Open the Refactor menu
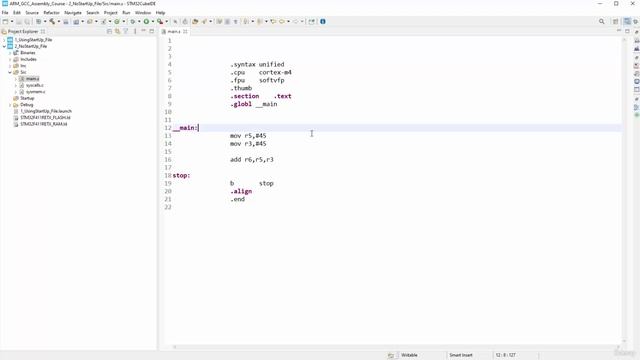The image size is (640, 360). (51, 13)
